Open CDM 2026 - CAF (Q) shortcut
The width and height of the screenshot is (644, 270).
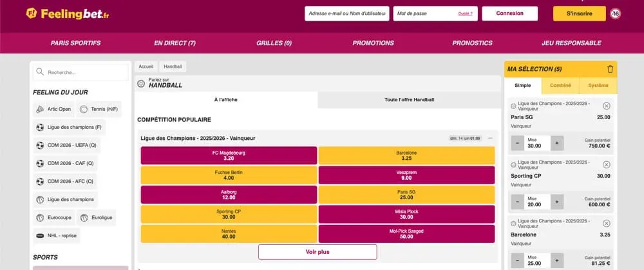click(x=65, y=164)
